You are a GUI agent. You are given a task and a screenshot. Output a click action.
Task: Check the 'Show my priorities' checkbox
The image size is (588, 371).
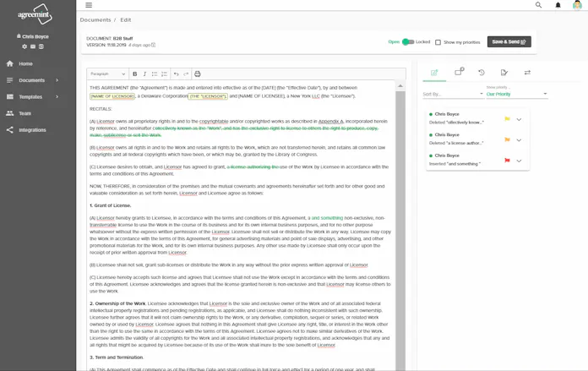(438, 42)
